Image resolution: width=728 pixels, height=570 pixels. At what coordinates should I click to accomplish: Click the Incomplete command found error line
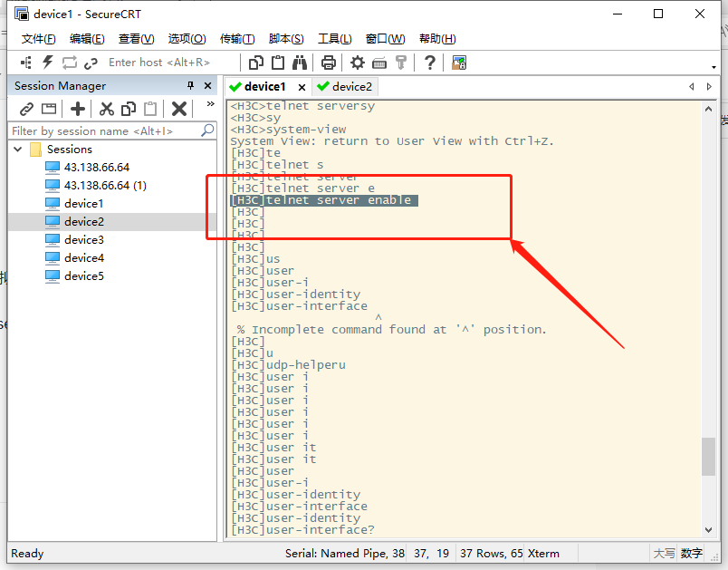pos(391,329)
